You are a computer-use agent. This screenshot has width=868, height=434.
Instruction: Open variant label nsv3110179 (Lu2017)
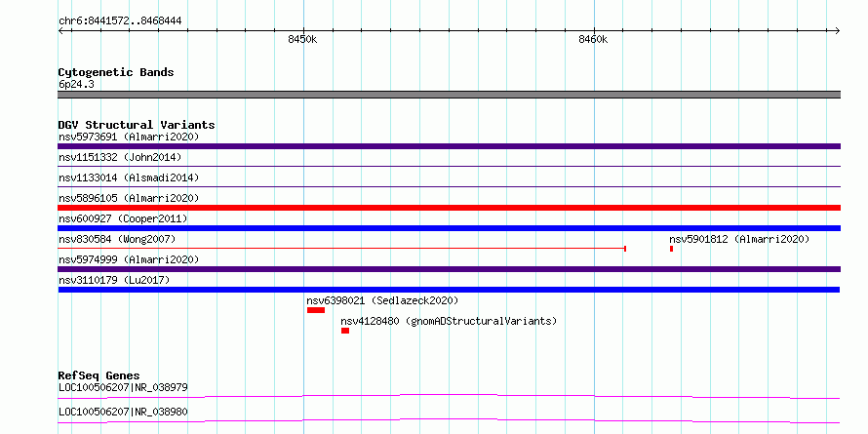click(x=114, y=280)
